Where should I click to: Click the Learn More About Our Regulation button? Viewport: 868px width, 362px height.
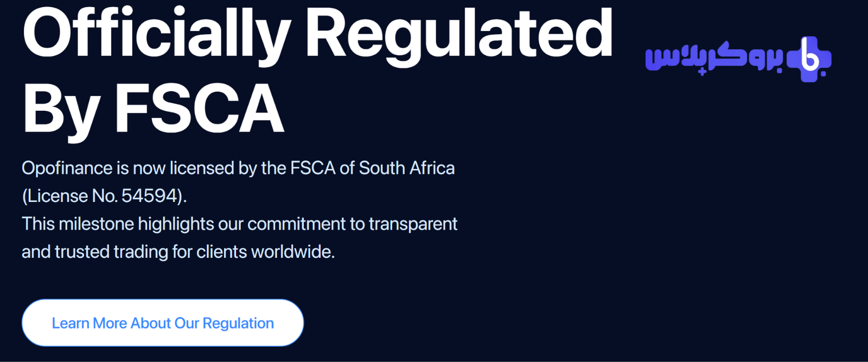pyautogui.click(x=163, y=323)
